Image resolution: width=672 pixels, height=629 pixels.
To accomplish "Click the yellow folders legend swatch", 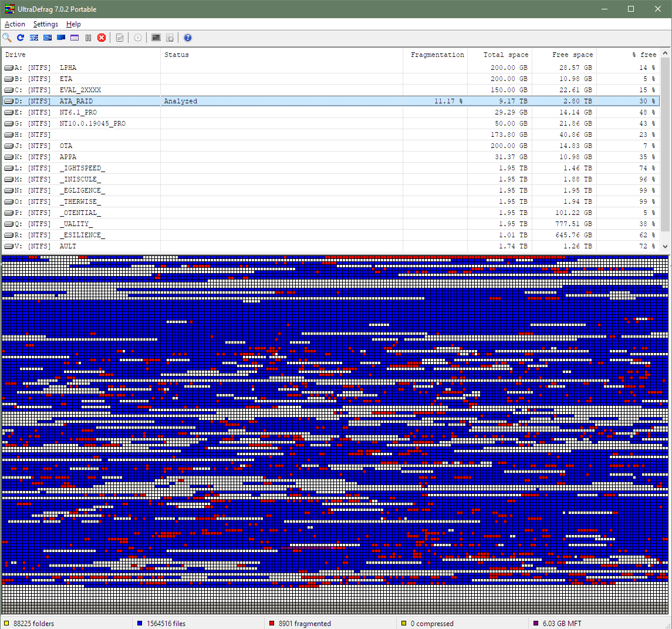I will [6, 623].
